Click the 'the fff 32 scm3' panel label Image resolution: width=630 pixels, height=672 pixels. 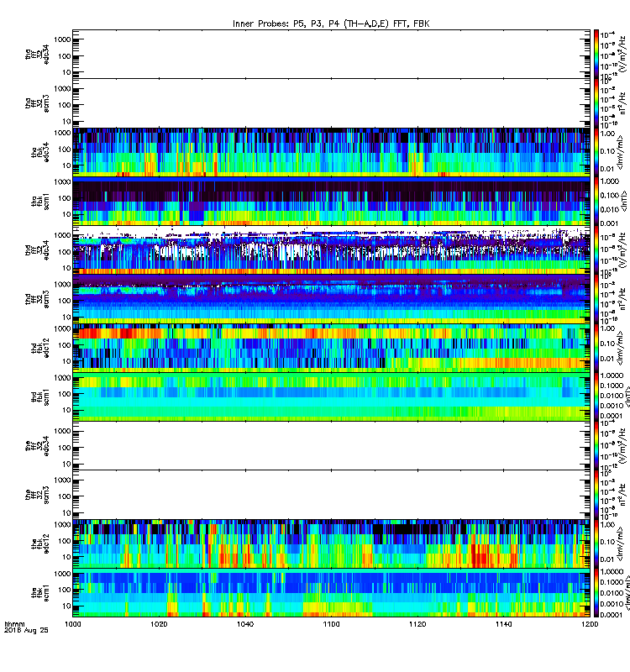coord(37,495)
